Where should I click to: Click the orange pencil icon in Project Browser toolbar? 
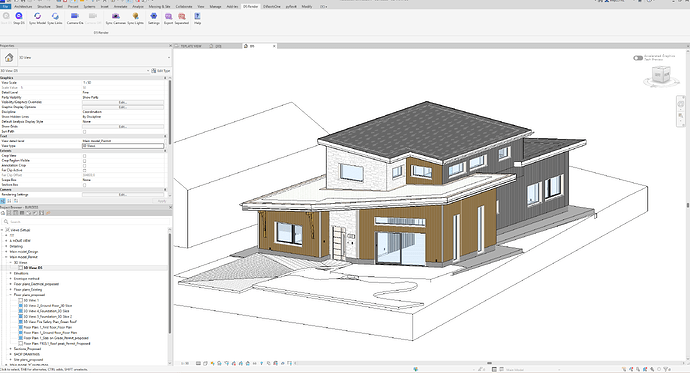point(48,213)
